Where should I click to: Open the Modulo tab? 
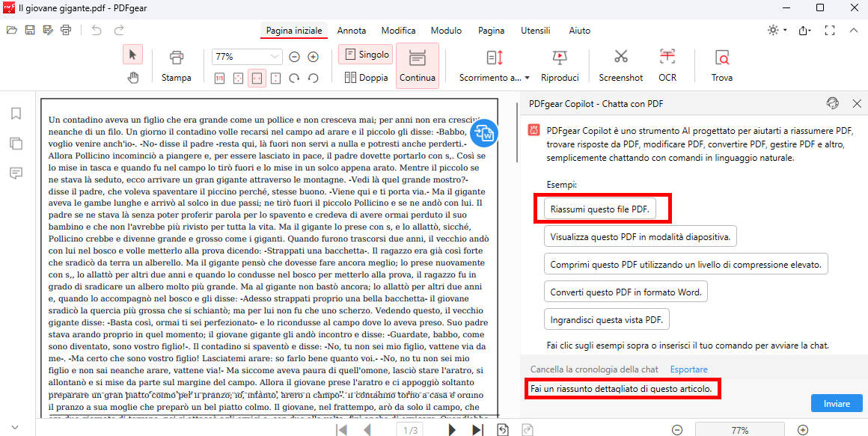446,31
